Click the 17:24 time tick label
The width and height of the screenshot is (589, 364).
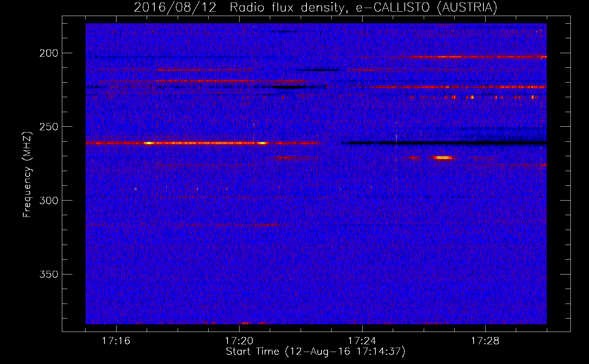point(362,341)
